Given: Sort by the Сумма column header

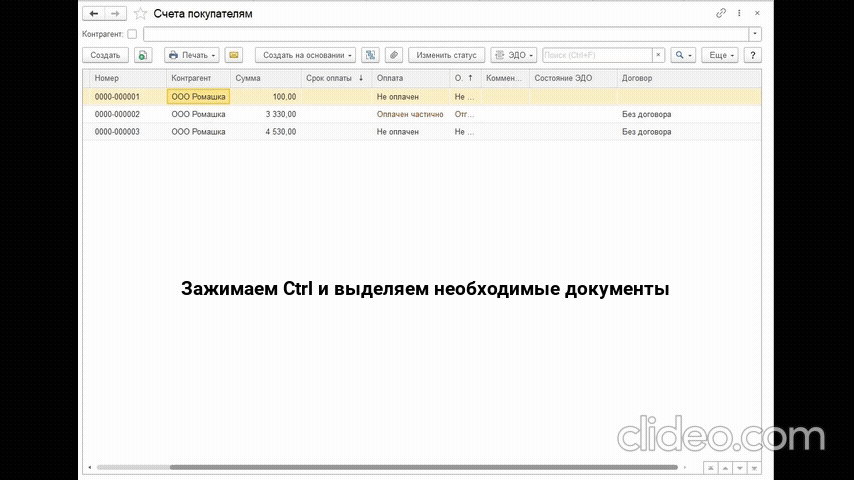Looking at the screenshot, I should 266,78.
